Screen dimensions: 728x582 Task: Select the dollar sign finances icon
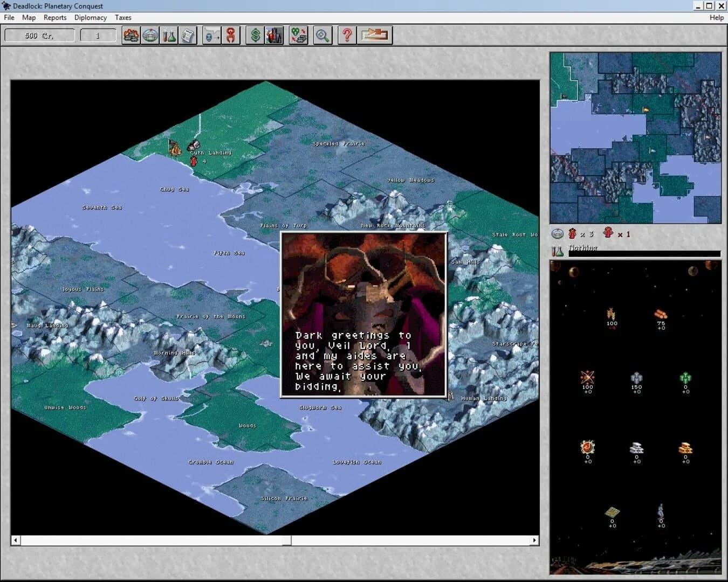coord(255,35)
